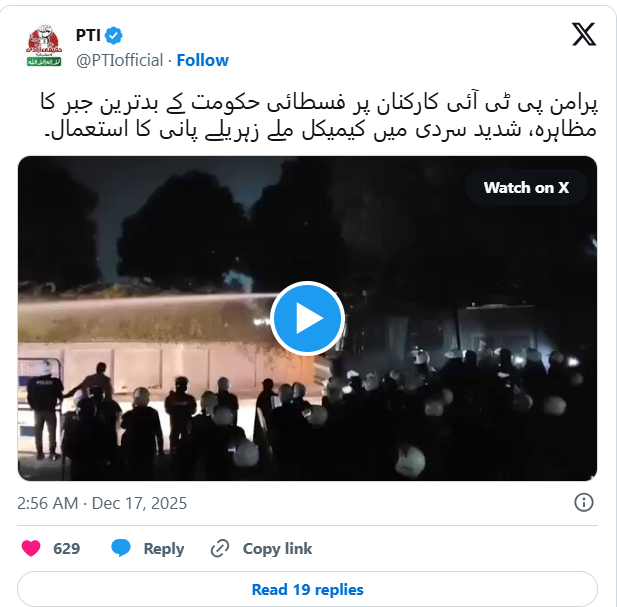Click the Watch on X button
The width and height of the screenshot is (617, 607).
pyautogui.click(x=526, y=187)
